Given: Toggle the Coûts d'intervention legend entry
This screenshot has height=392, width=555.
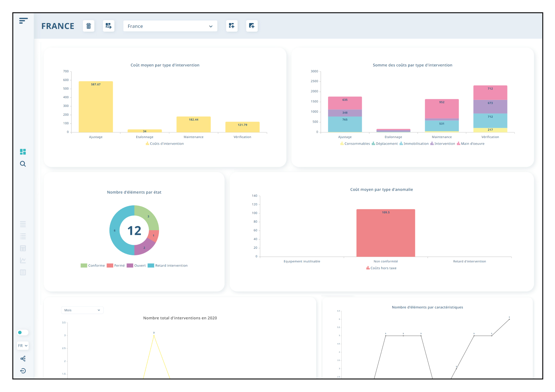Looking at the screenshot, I should (x=165, y=144).
